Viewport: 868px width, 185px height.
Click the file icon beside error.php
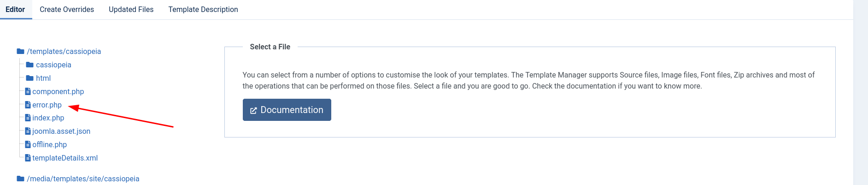(28, 105)
